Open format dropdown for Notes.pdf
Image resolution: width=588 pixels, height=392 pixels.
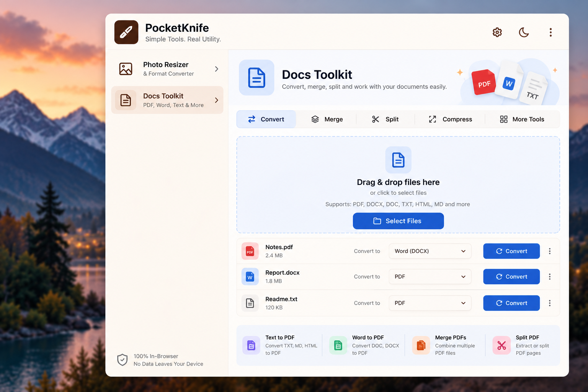pyautogui.click(x=430, y=251)
